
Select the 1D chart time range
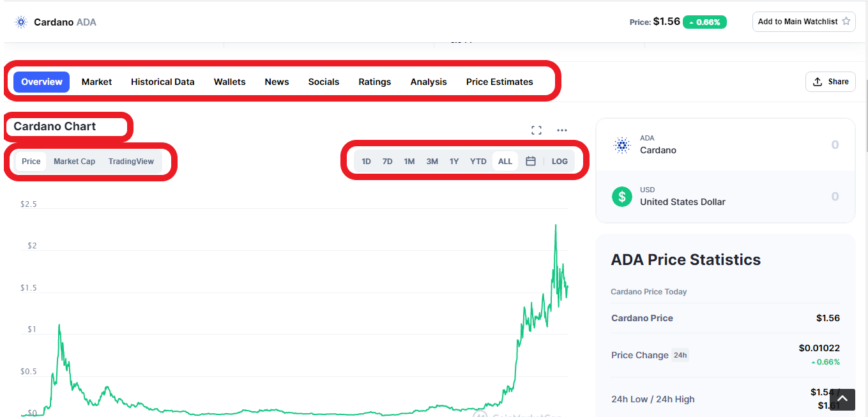[366, 162]
